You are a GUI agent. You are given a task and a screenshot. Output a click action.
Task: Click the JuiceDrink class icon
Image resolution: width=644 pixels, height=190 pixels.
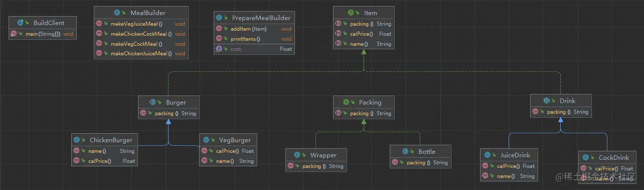pyautogui.click(x=488, y=155)
